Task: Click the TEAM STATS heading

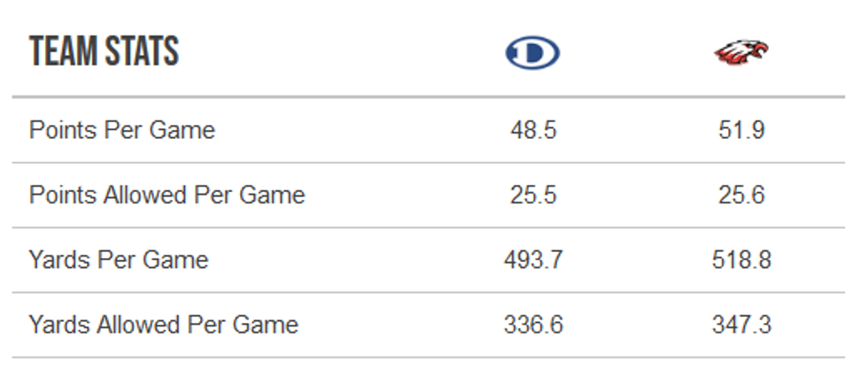Action: tap(105, 53)
